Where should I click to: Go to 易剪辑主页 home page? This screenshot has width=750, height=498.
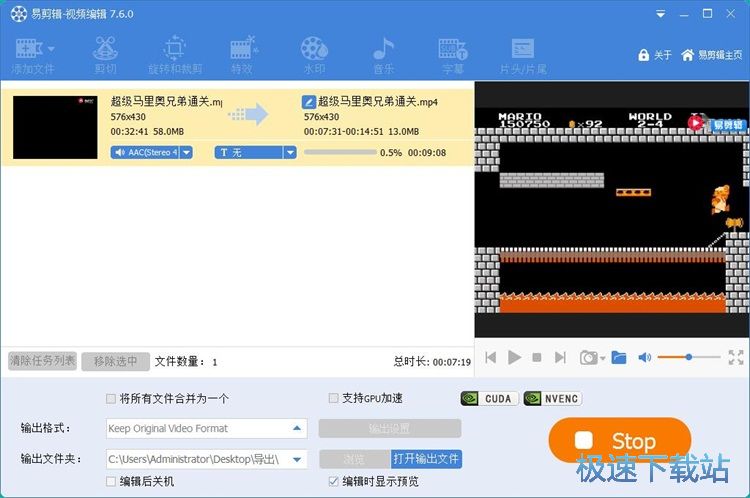pos(712,55)
